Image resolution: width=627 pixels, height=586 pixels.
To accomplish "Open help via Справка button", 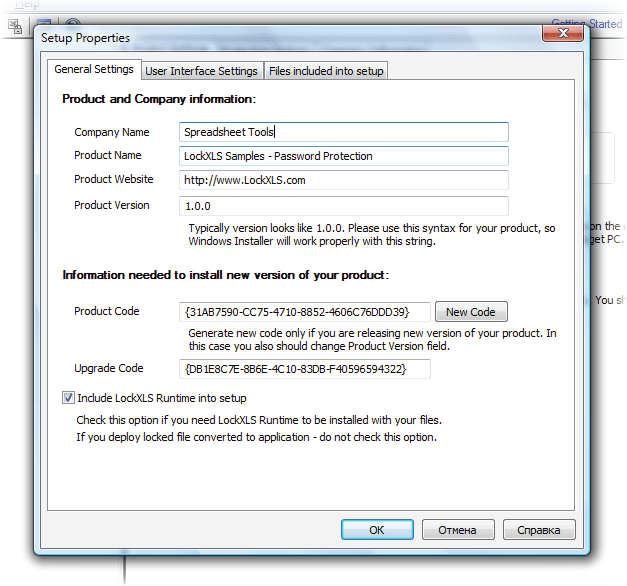I will tap(539, 530).
